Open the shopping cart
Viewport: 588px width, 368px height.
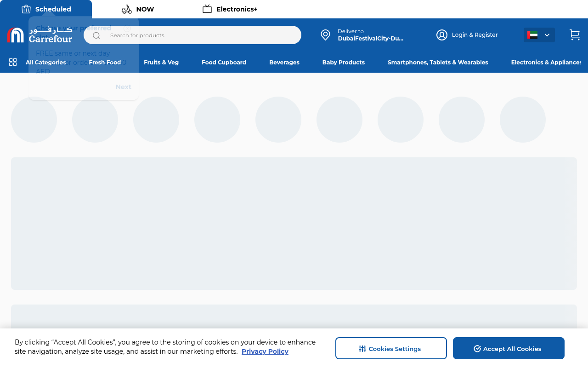[x=575, y=35]
